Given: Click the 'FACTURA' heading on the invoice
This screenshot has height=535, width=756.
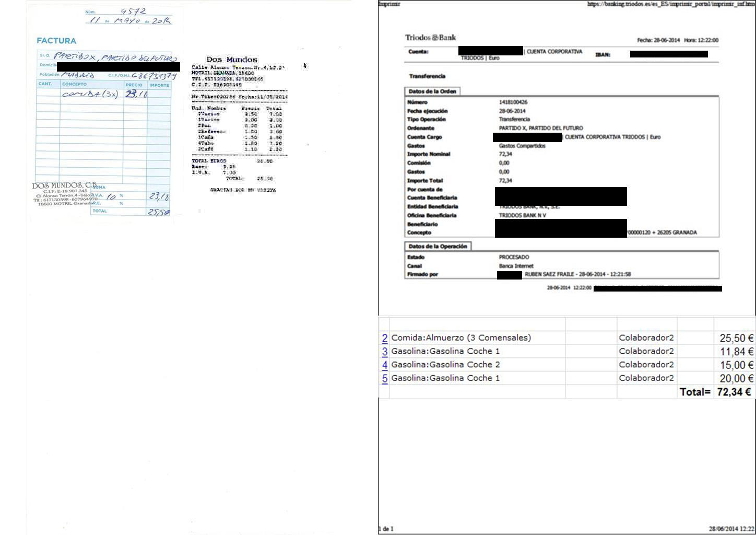Looking at the screenshot, I should click(56, 41).
